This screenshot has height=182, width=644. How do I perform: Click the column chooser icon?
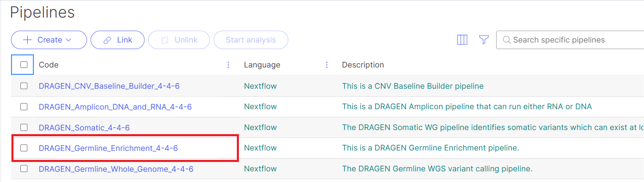click(462, 40)
